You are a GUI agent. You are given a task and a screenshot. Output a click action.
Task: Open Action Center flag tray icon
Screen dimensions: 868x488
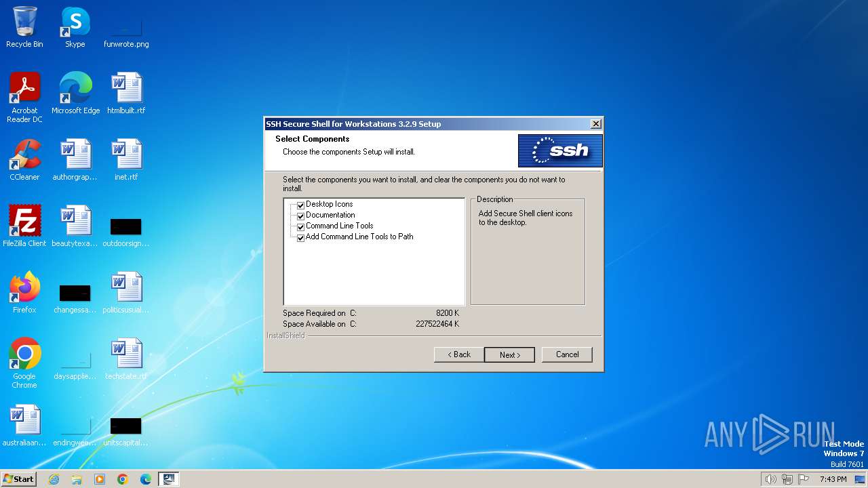tap(804, 479)
